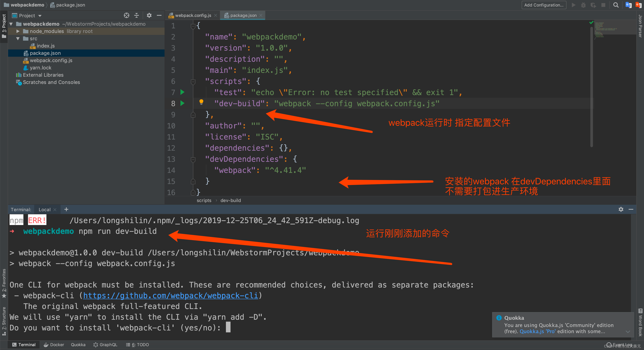Click the editor vertical scrollbar
Viewport: 644px width, 350px height.
tap(591, 87)
